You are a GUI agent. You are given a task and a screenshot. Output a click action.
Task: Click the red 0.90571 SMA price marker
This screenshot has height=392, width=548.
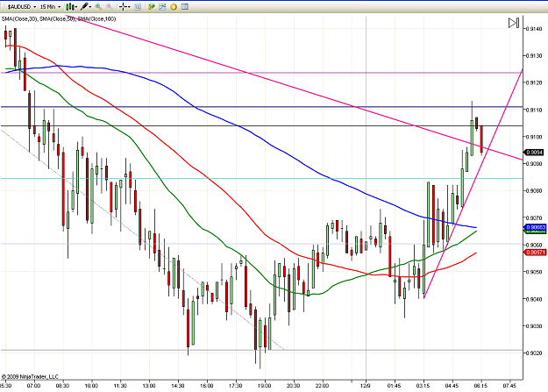point(535,252)
